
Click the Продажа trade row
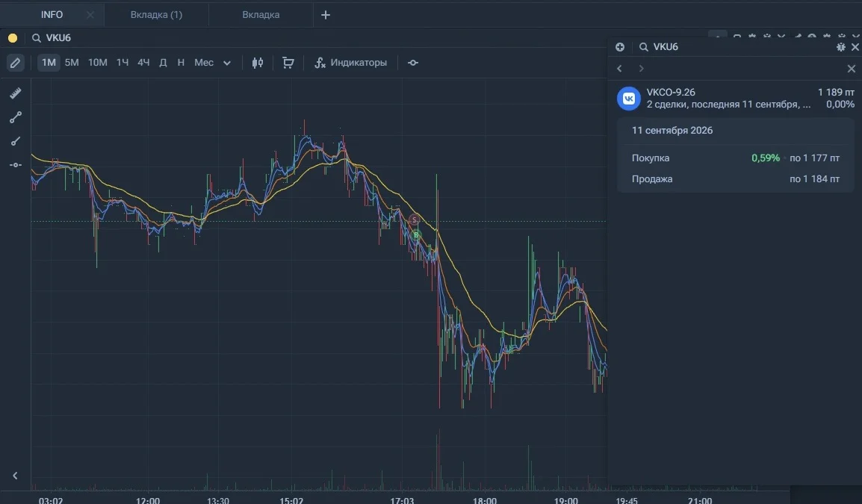736,179
